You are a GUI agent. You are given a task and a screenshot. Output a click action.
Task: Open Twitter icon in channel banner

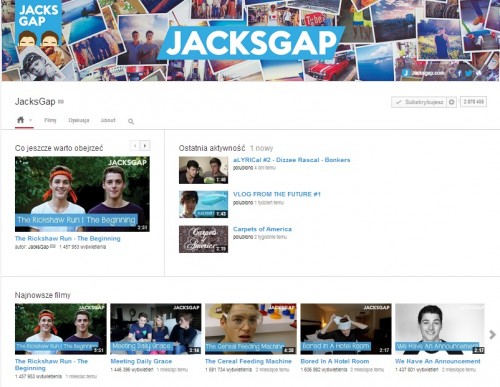469,73
